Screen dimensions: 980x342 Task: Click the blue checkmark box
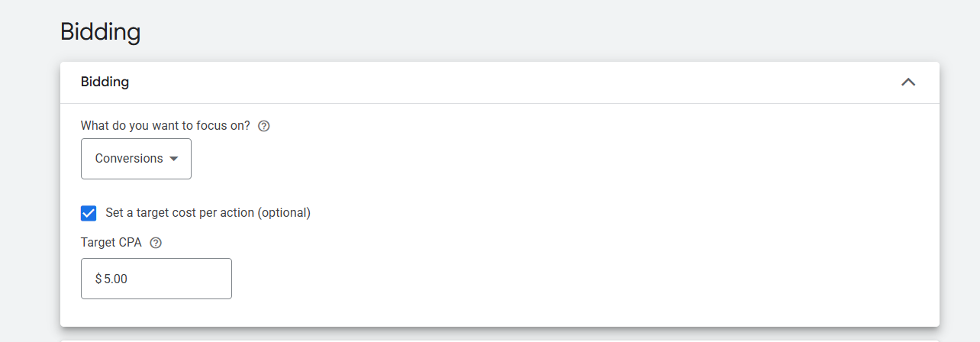click(x=89, y=213)
